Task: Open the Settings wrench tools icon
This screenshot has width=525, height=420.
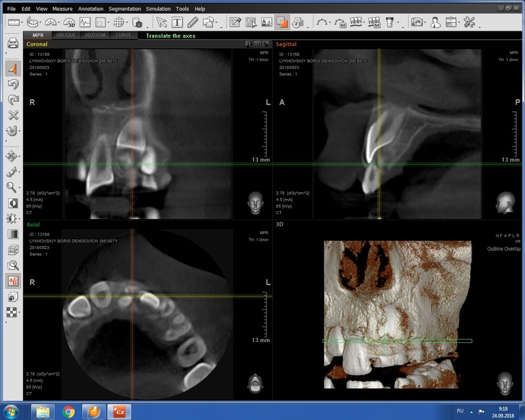Action: point(469,22)
